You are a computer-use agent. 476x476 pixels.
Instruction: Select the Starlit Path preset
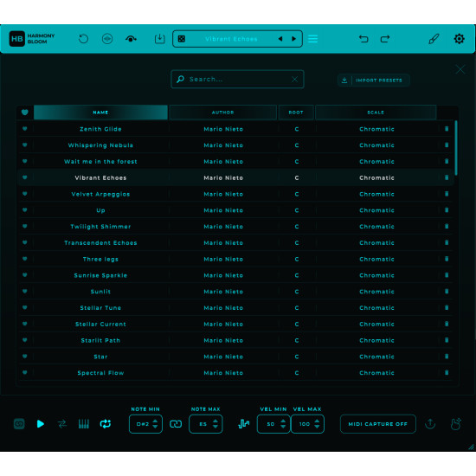pos(235,340)
